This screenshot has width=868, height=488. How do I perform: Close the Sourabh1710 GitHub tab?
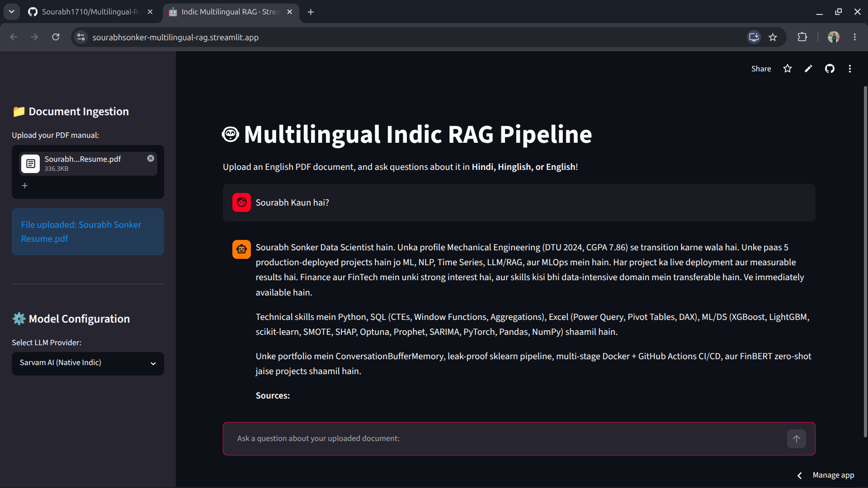click(150, 12)
